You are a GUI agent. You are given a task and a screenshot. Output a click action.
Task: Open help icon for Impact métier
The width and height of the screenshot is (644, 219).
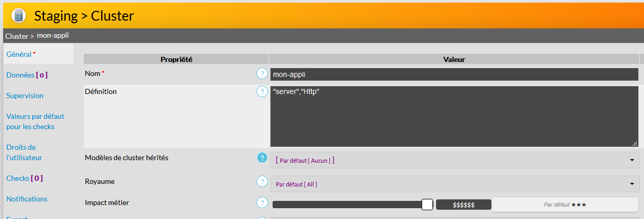(262, 202)
